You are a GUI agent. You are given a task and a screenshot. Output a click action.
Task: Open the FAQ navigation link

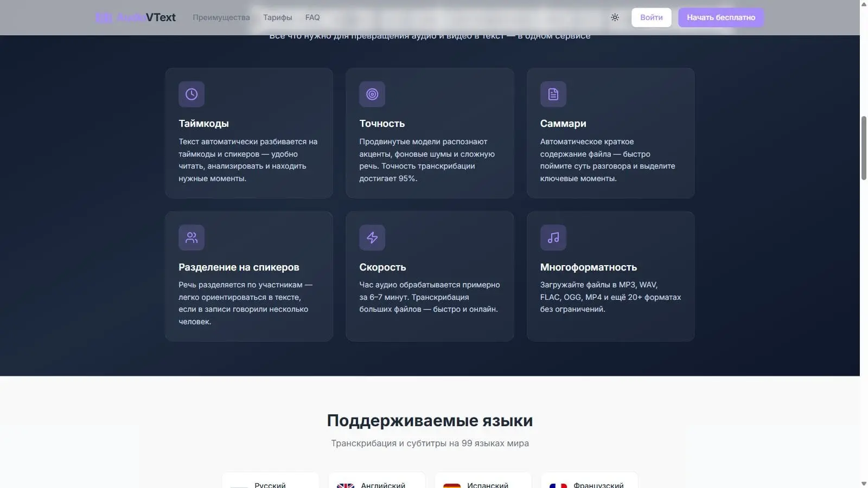click(x=312, y=17)
